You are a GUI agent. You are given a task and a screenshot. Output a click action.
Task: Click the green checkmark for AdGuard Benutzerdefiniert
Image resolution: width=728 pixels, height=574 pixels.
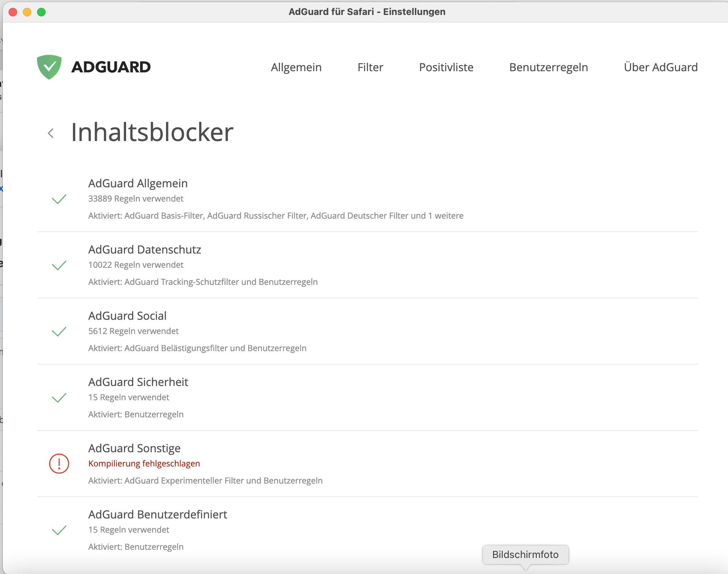pos(59,530)
